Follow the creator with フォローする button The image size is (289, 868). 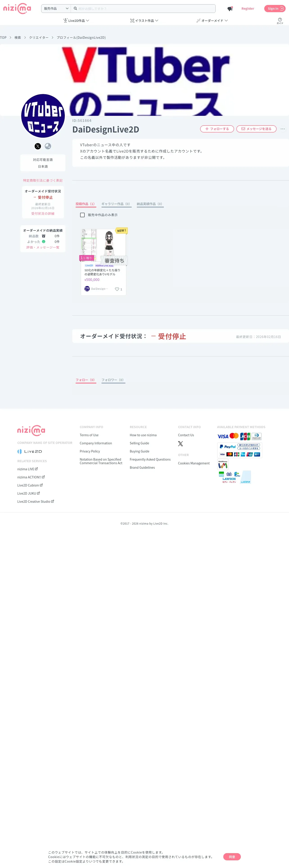pos(217,129)
